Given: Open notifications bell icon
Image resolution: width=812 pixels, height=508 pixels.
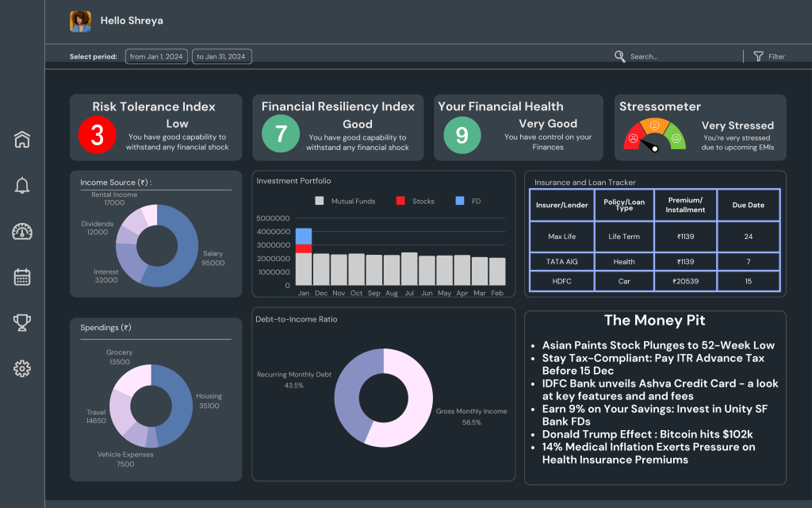Looking at the screenshot, I should pyautogui.click(x=22, y=186).
